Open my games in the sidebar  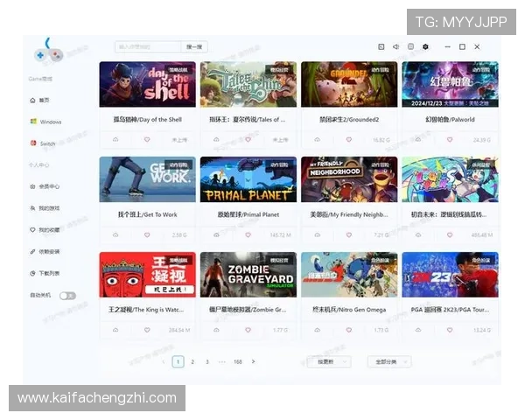click(45, 208)
